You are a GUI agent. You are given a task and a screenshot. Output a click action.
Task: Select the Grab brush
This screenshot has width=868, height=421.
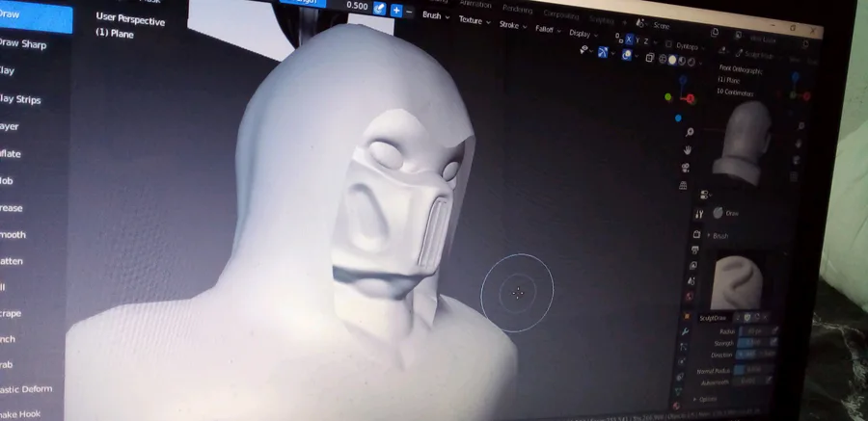[8, 364]
